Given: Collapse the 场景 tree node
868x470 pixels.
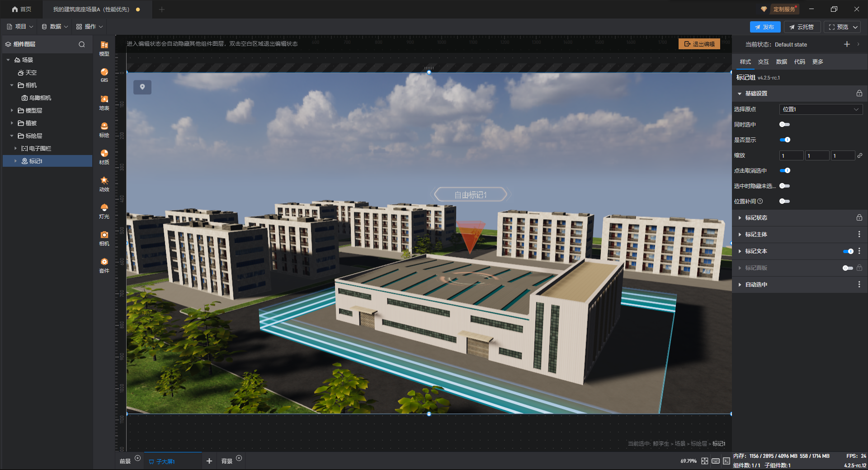Looking at the screenshot, I should [x=8, y=60].
